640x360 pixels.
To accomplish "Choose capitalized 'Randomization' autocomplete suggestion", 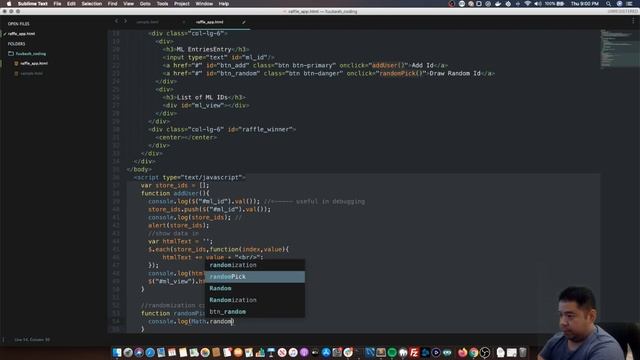I will [255, 300].
